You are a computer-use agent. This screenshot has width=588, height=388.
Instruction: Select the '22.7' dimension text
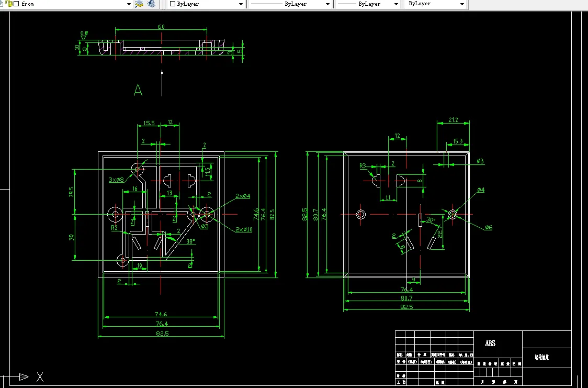440,234
